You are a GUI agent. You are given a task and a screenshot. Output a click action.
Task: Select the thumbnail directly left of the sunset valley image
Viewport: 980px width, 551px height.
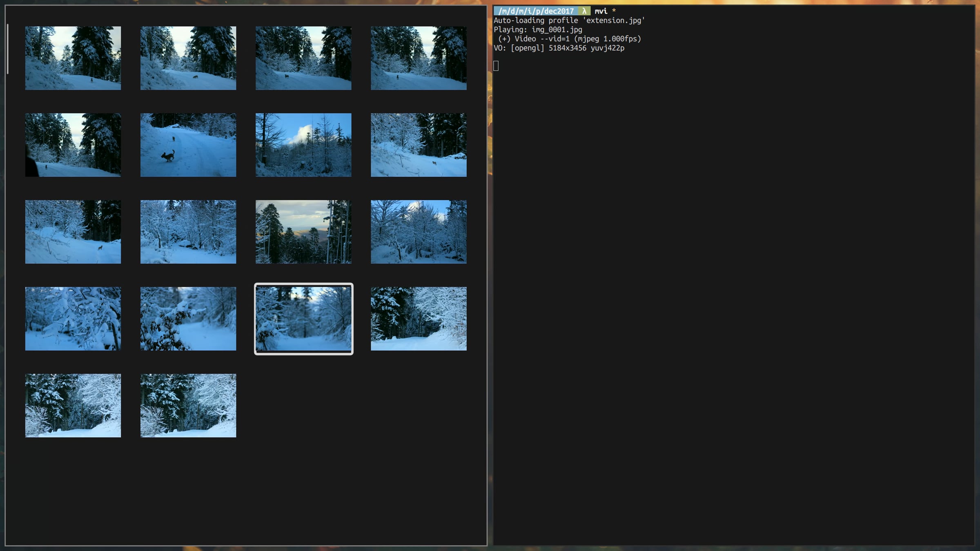[188, 232]
